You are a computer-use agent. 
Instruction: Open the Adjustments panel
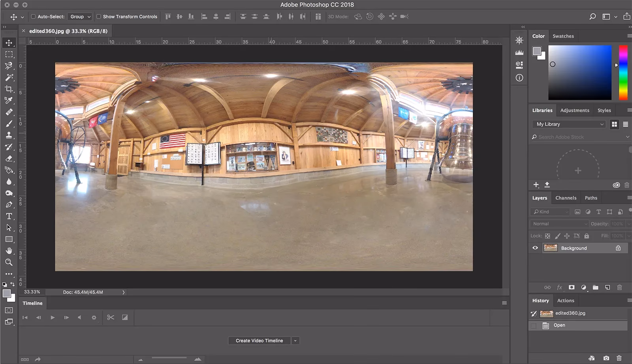click(575, 110)
